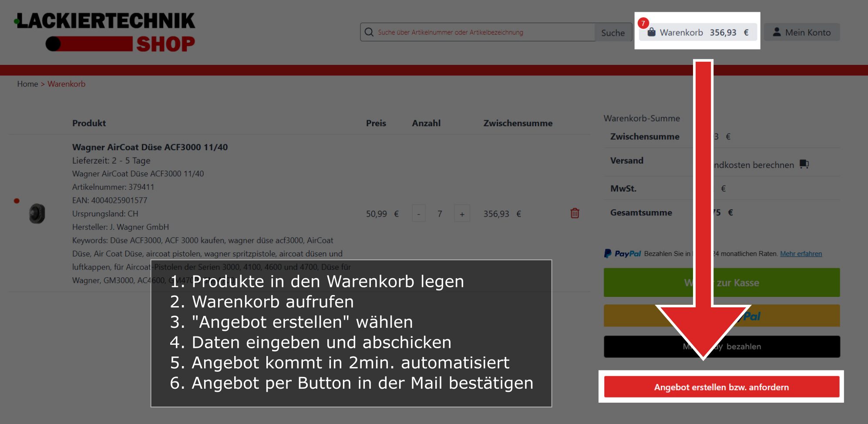Delete item using red trash icon
The height and width of the screenshot is (424, 868).
pos(575,213)
